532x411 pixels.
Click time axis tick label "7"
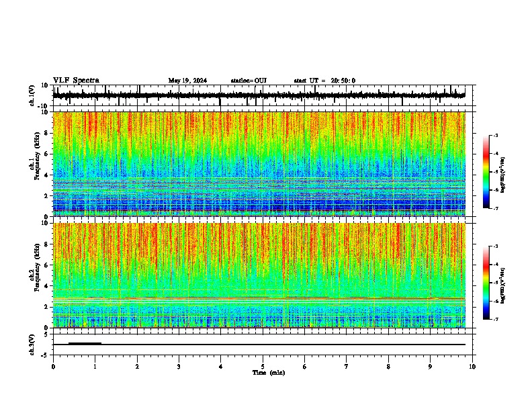click(x=347, y=367)
